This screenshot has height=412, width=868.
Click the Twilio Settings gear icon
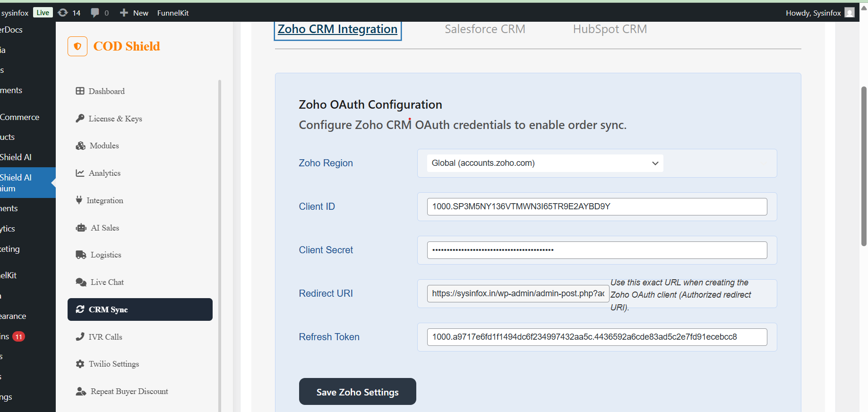[80, 364]
